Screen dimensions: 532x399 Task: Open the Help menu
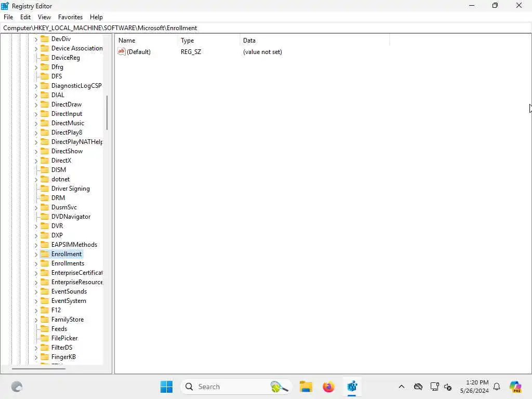(96, 17)
